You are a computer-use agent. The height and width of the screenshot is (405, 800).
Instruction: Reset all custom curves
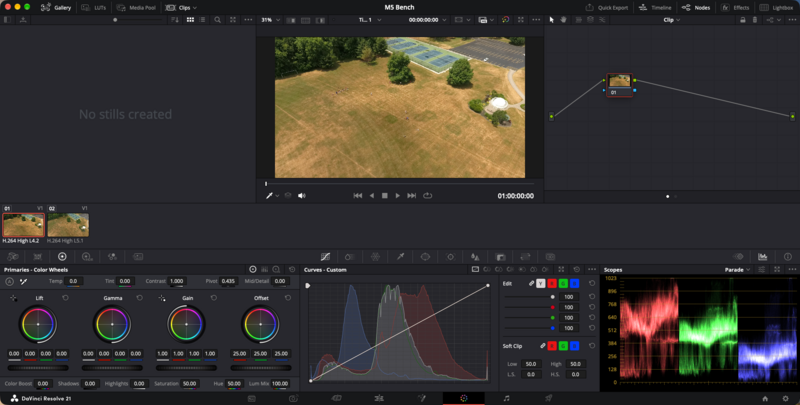577,269
